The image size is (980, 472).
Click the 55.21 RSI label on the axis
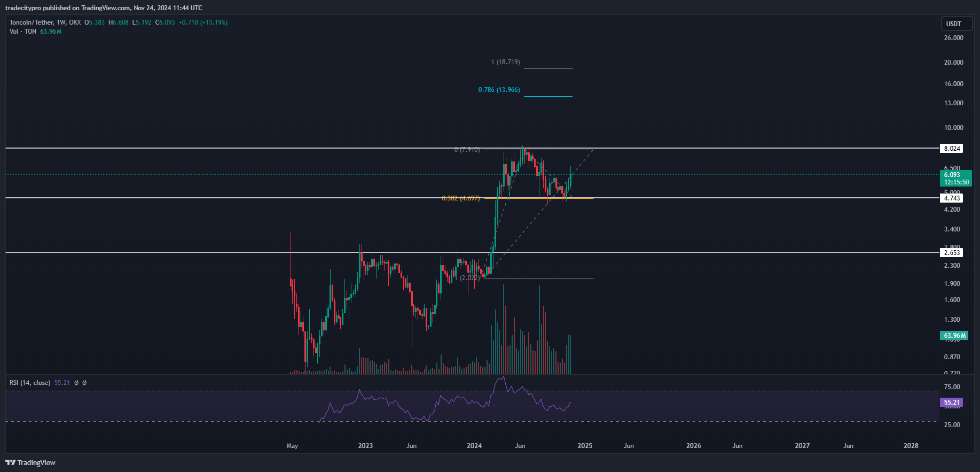click(951, 403)
